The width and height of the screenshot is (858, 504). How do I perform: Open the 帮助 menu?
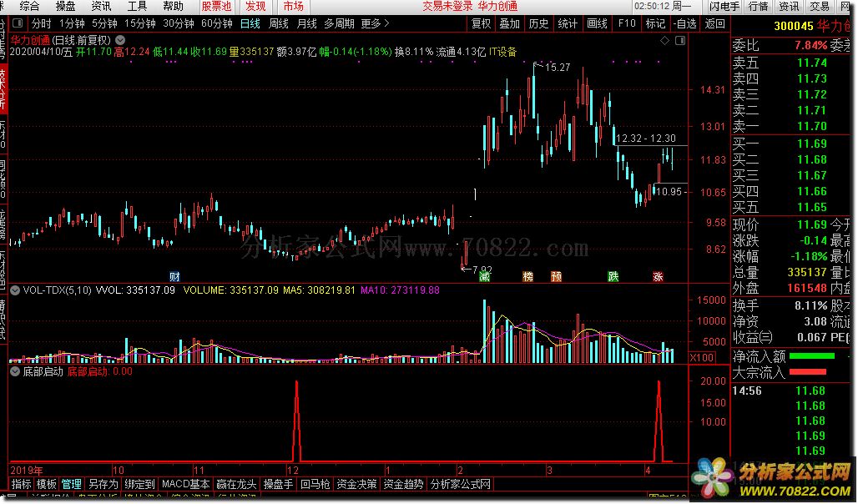(x=173, y=7)
